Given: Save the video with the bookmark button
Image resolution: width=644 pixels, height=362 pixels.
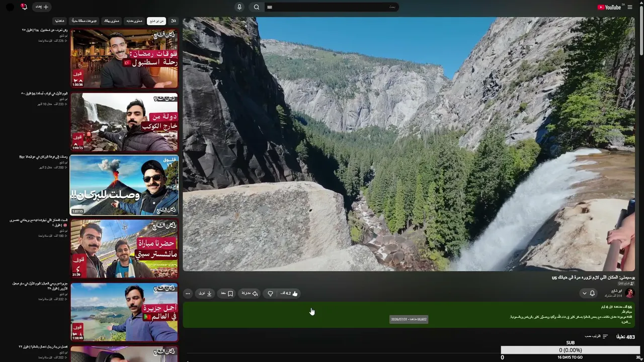Looking at the screenshot, I should [x=227, y=294].
